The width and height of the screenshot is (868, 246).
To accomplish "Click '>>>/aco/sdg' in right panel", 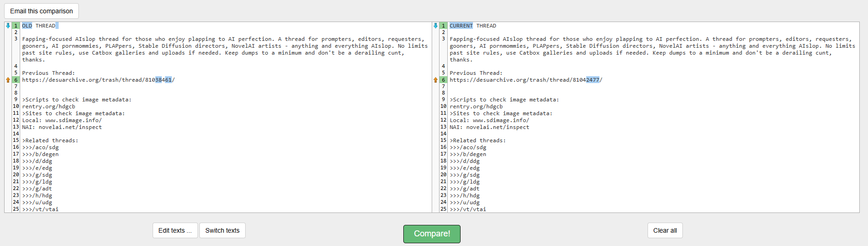I will [468, 147].
